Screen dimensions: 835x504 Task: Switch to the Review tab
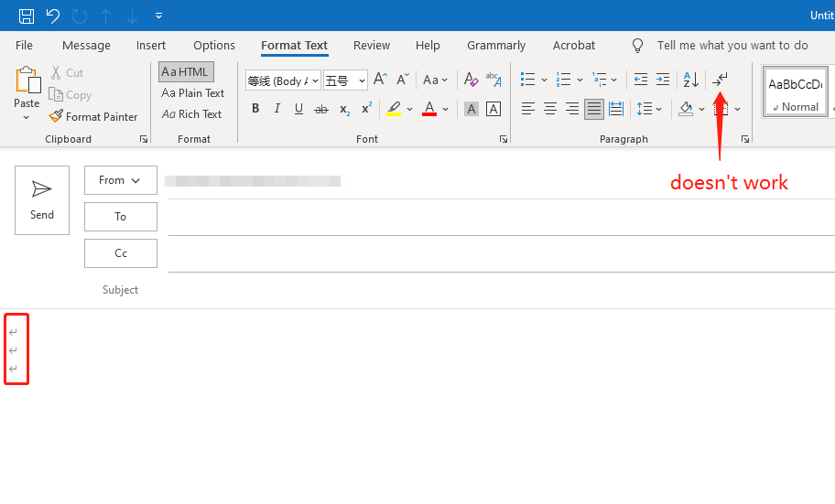coord(372,45)
